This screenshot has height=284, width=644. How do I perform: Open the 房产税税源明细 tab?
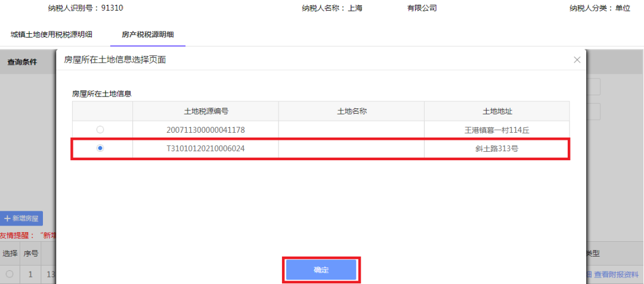coord(148,35)
